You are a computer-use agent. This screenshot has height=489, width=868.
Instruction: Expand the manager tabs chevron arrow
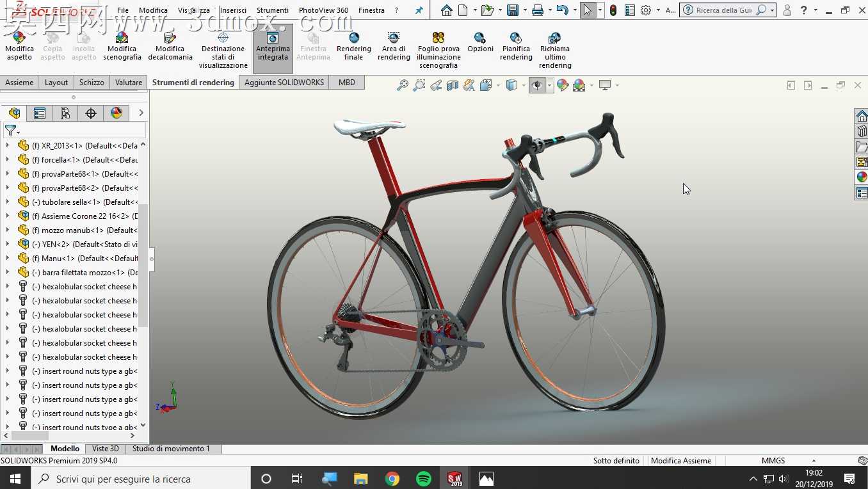(x=141, y=113)
